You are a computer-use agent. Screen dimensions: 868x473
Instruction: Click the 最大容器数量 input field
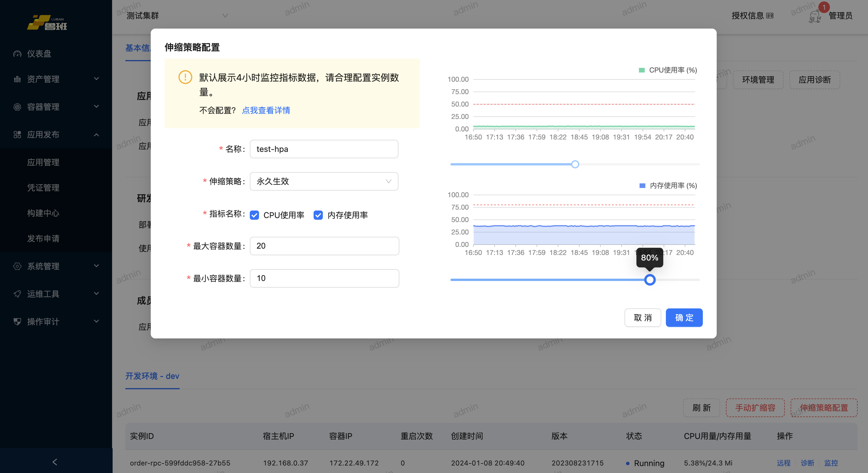pos(324,246)
